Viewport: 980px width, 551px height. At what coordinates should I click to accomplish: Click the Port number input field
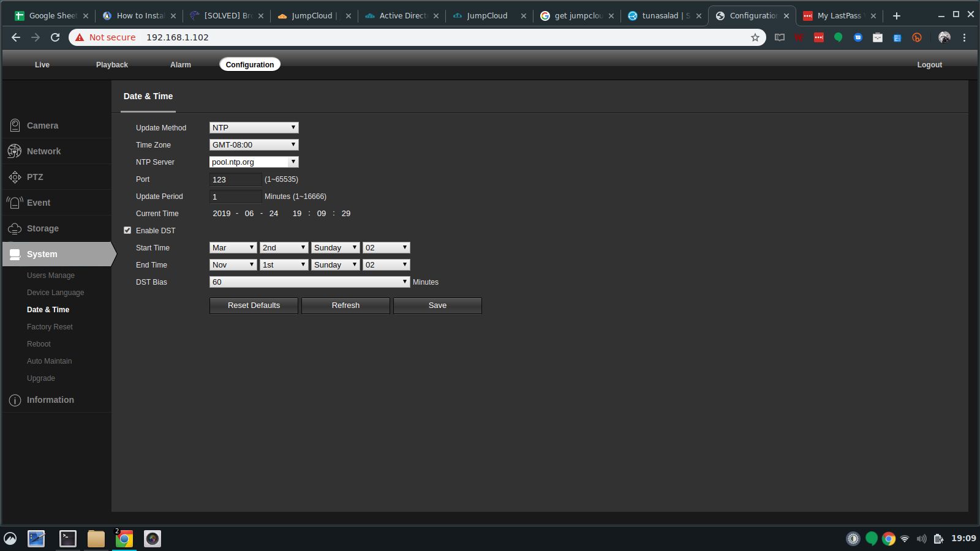click(x=235, y=179)
